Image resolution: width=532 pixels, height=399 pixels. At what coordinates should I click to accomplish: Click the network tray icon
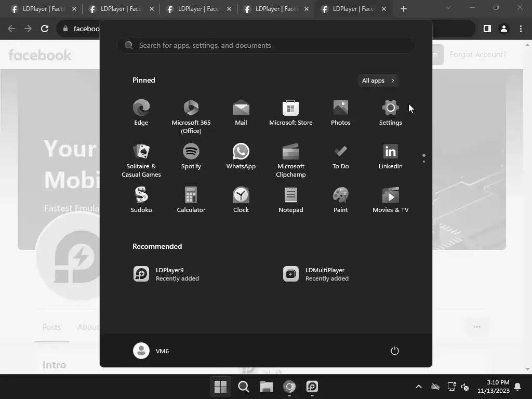point(451,387)
